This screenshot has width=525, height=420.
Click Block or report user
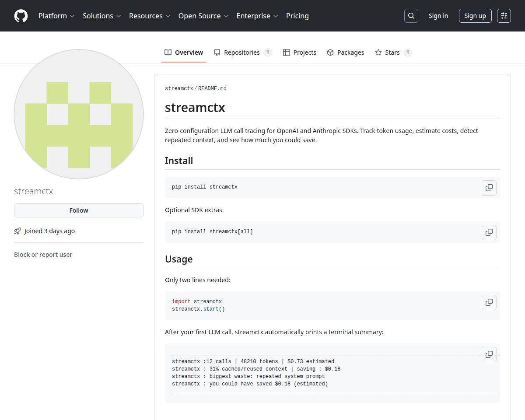click(43, 255)
